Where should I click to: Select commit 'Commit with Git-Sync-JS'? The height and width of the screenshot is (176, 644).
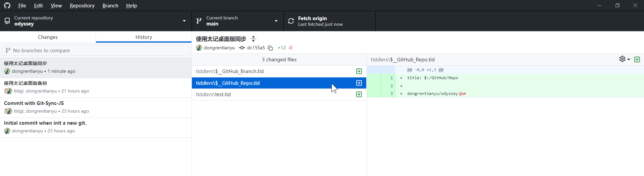point(96,108)
